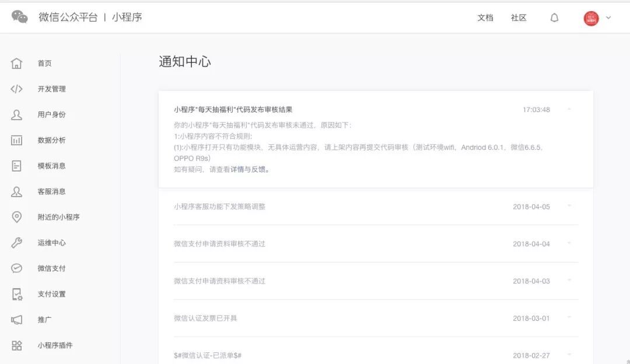Select 数据分析 in sidebar
This screenshot has width=630, height=364.
click(x=51, y=140)
